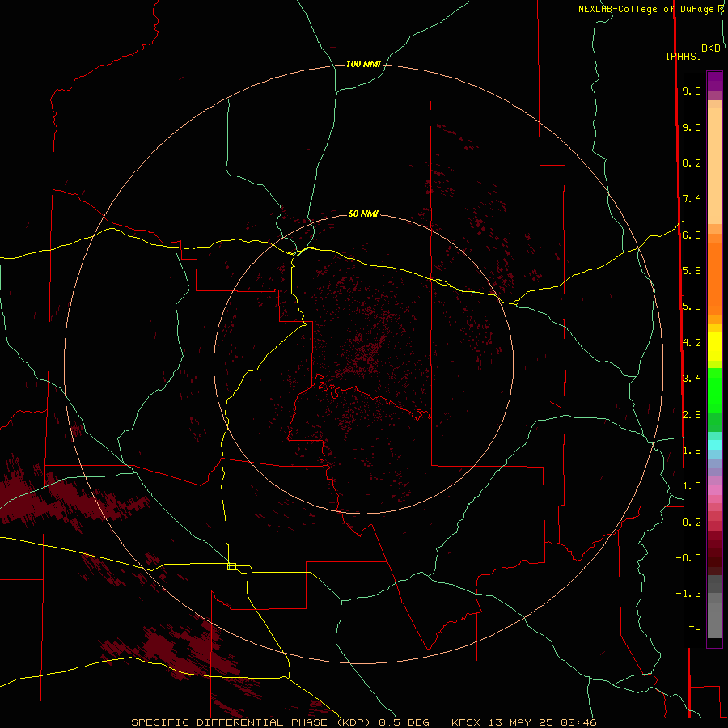Click the 50 NMI range ring label

[363, 214]
